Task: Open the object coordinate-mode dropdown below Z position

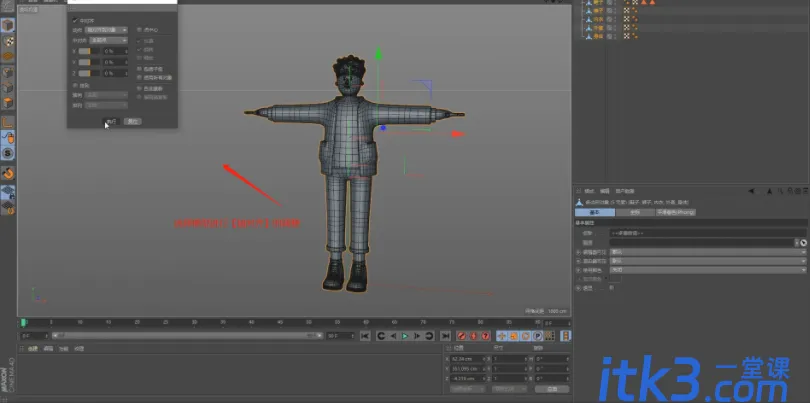Action: click(x=468, y=389)
